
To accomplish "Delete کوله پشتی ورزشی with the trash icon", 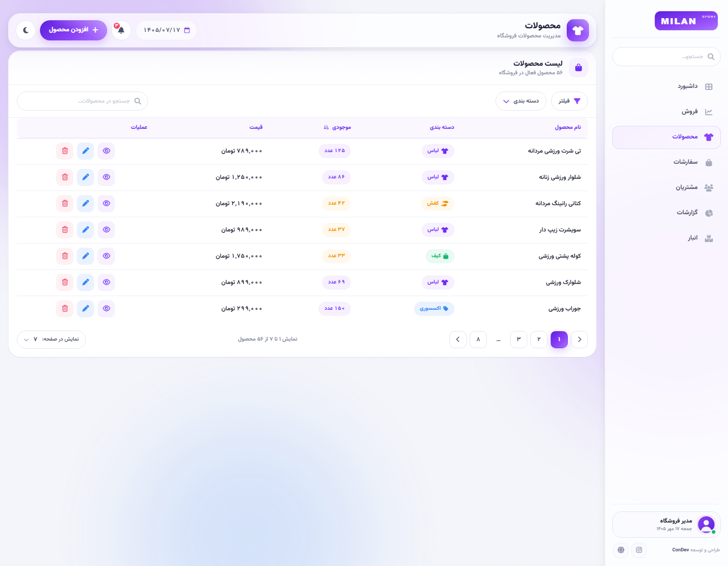I will pos(65,256).
